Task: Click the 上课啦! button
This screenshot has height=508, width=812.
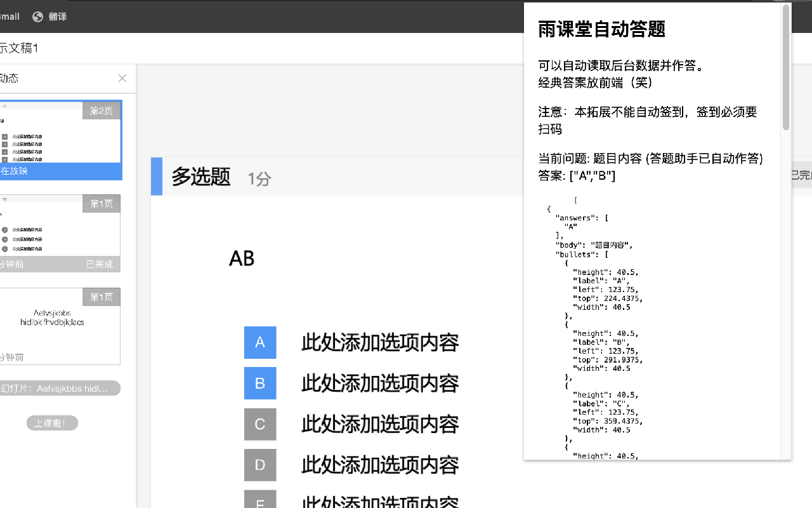Action: pyautogui.click(x=52, y=423)
